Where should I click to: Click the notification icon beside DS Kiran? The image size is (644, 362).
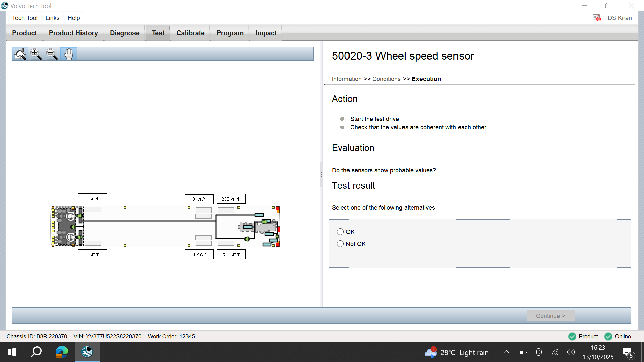[x=596, y=18]
